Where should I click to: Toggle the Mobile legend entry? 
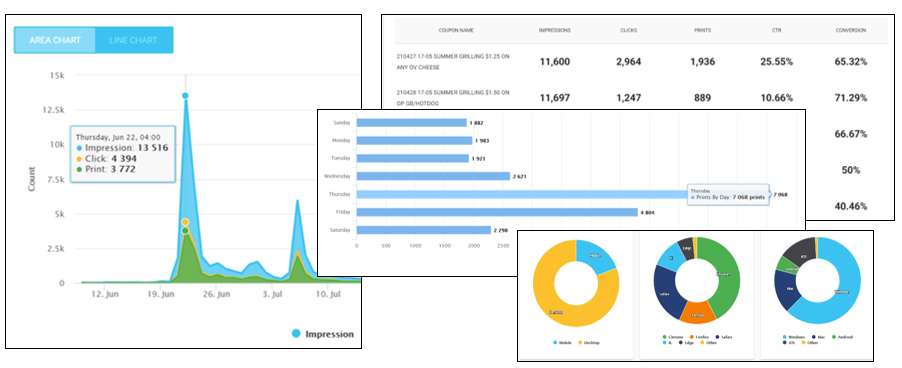pyautogui.click(x=563, y=343)
